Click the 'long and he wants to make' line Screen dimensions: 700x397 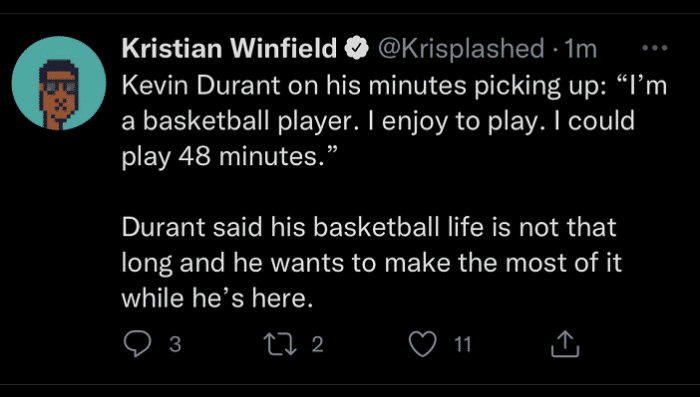(371, 263)
